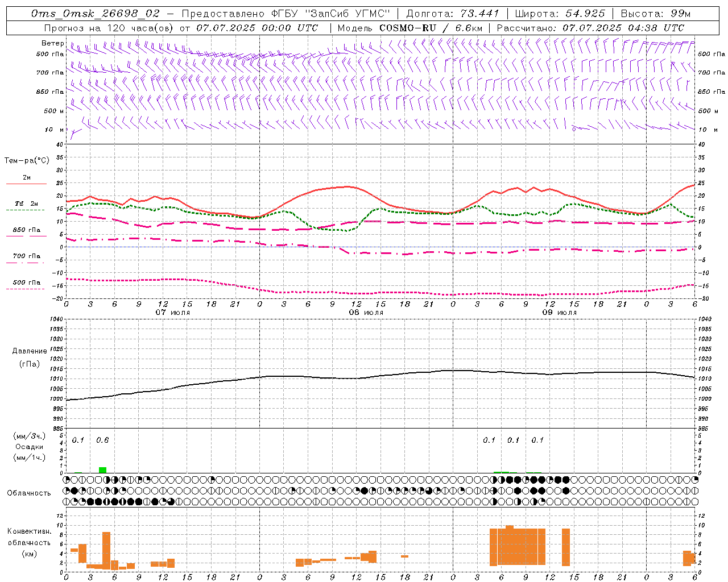The image size is (728, 582).
Task: Click the tall orange convective bar near 07 июля 05h
Action: (x=106, y=550)
